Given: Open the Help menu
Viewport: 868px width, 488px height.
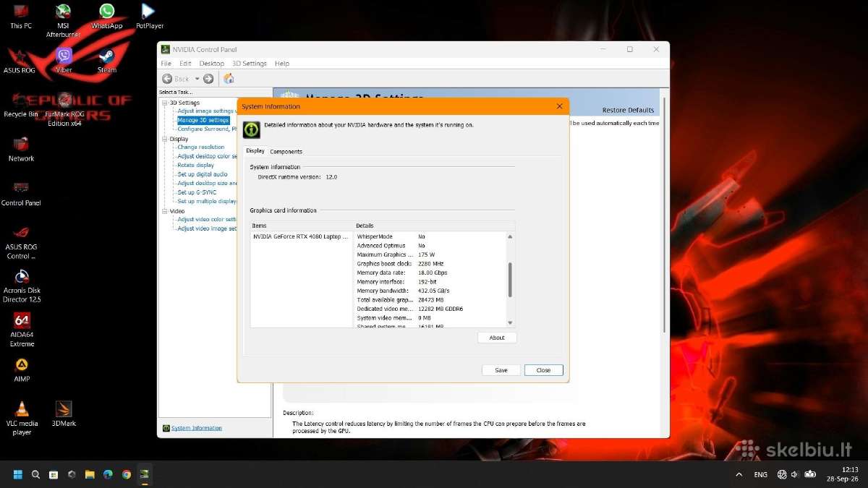Looking at the screenshot, I should pyautogui.click(x=282, y=64).
